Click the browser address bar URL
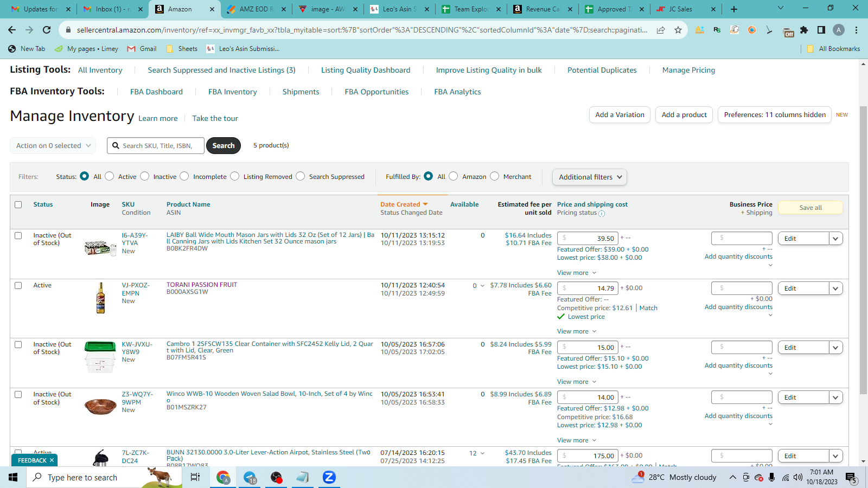This screenshot has width=868, height=488. click(362, 30)
